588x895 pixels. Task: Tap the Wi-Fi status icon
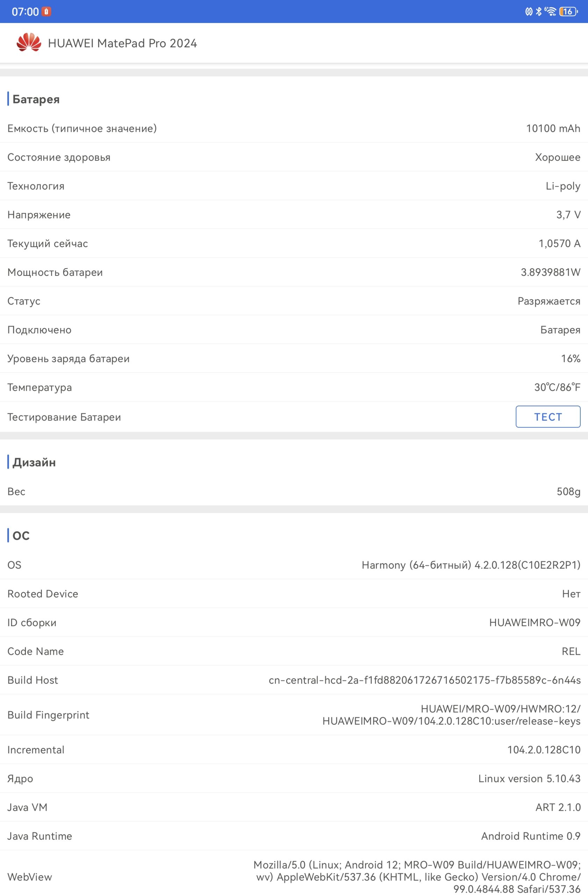550,12
